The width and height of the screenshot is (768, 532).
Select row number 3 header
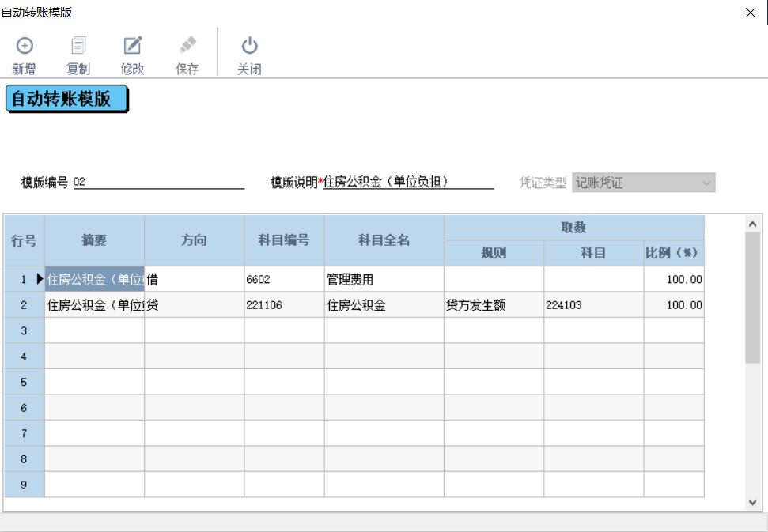(x=25, y=331)
